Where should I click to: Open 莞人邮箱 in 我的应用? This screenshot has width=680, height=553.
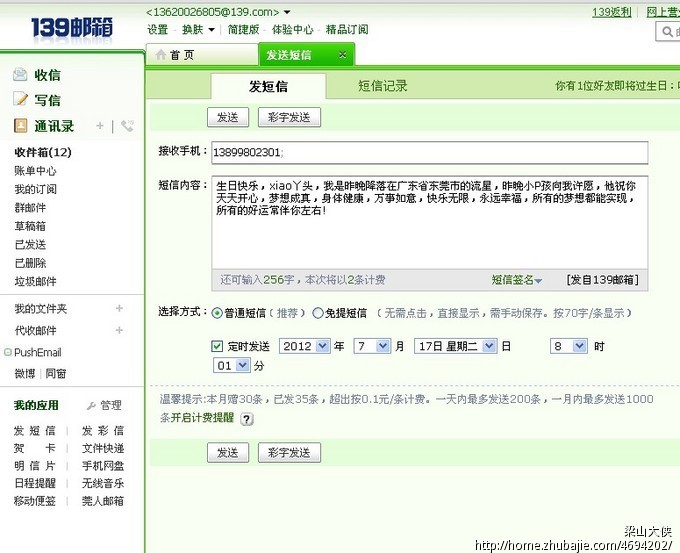(x=103, y=501)
